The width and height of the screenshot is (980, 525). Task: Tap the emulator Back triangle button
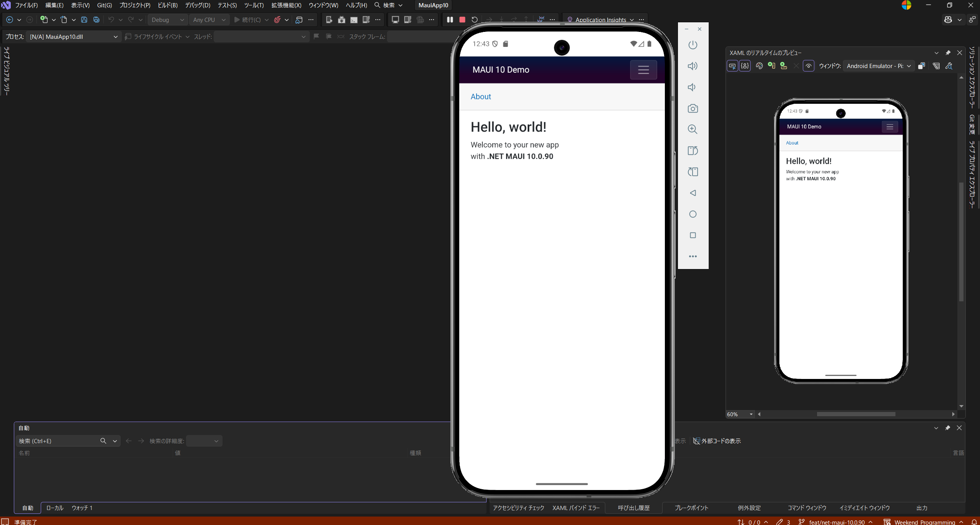click(693, 193)
